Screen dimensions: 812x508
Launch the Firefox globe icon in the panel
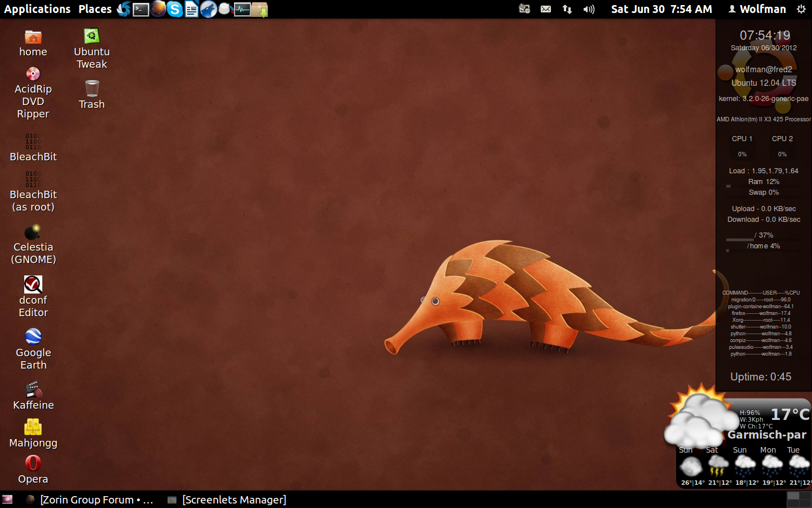[x=158, y=9]
